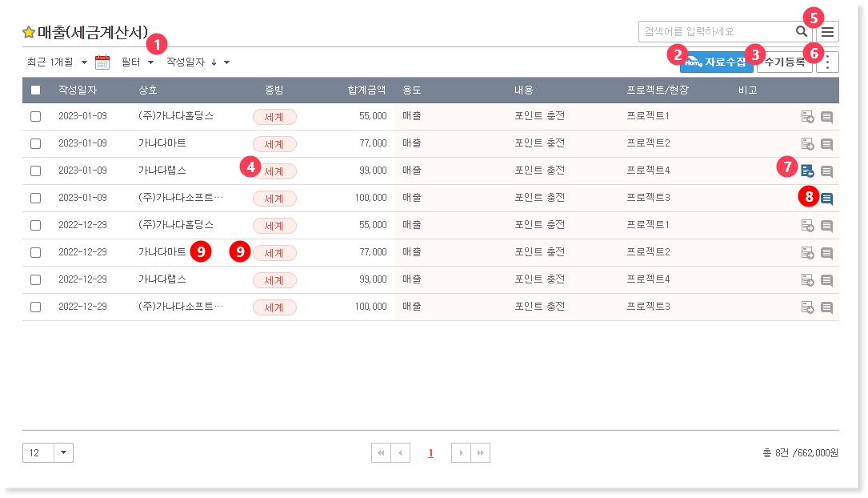The width and height of the screenshot is (868, 498).
Task: Click the 수기등록 button
Action: pos(786,62)
